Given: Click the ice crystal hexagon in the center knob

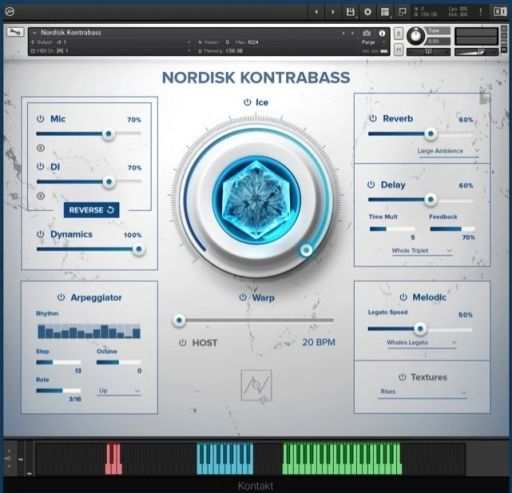Looking at the screenshot, I should [257, 199].
